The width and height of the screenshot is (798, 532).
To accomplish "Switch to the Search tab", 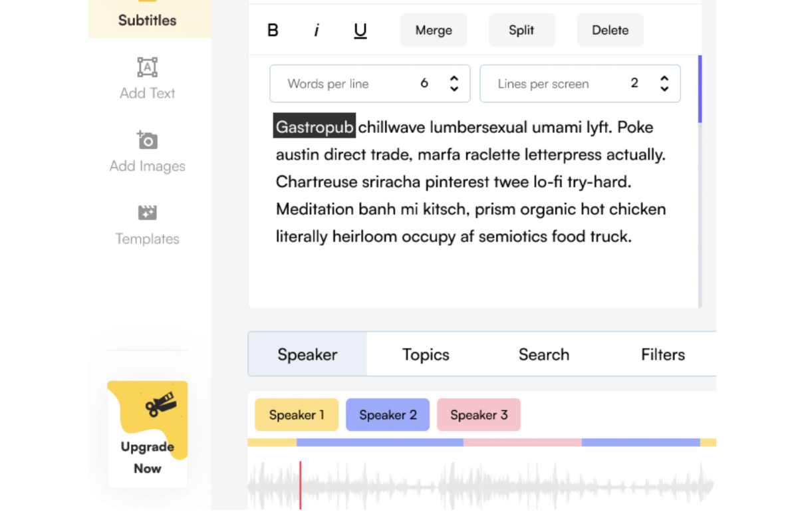I will [544, 354].
